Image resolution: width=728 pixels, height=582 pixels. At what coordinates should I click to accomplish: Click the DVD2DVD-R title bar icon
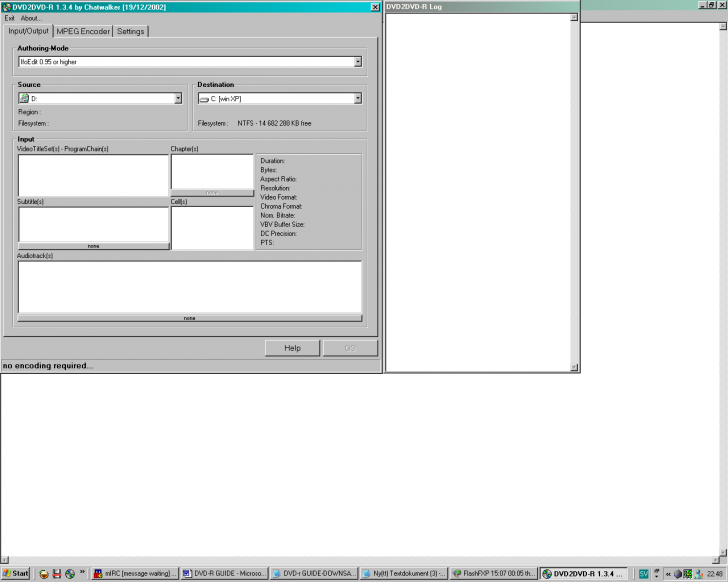pyautogui.click(x=6, y=7)
